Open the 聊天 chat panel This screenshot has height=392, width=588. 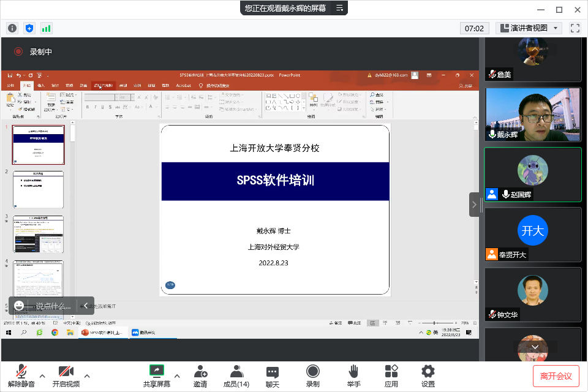coord(273,376)
